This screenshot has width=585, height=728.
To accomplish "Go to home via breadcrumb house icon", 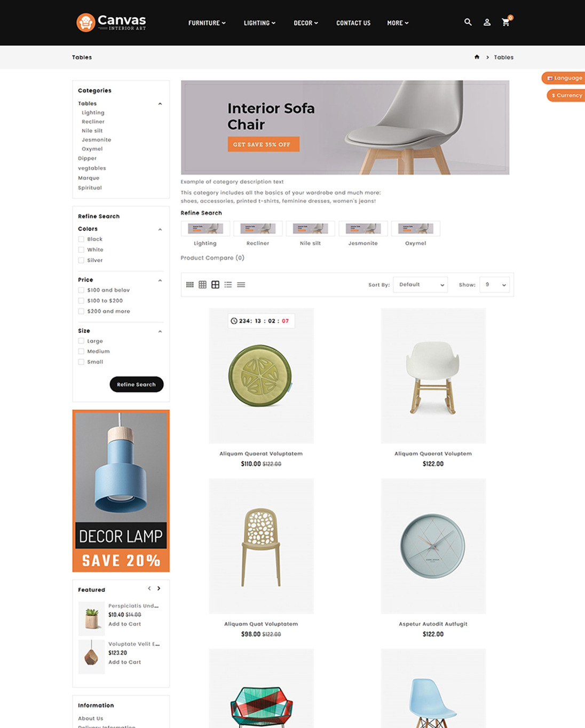I will pyautogui.click(x=477, y=57).
